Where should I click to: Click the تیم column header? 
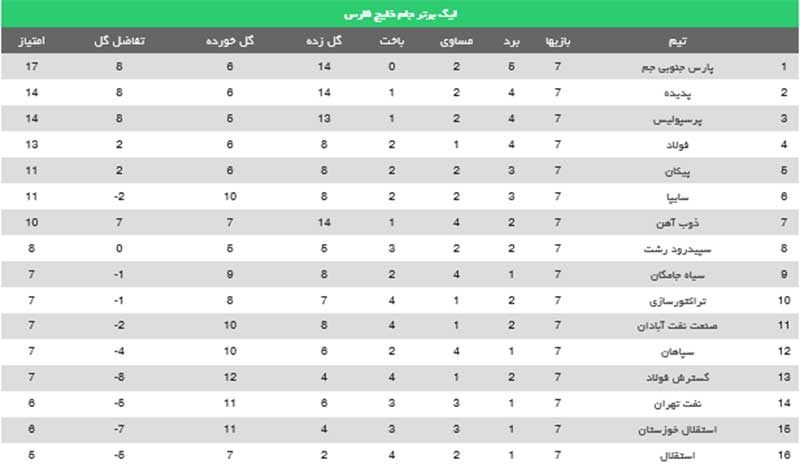coord(677,41)
